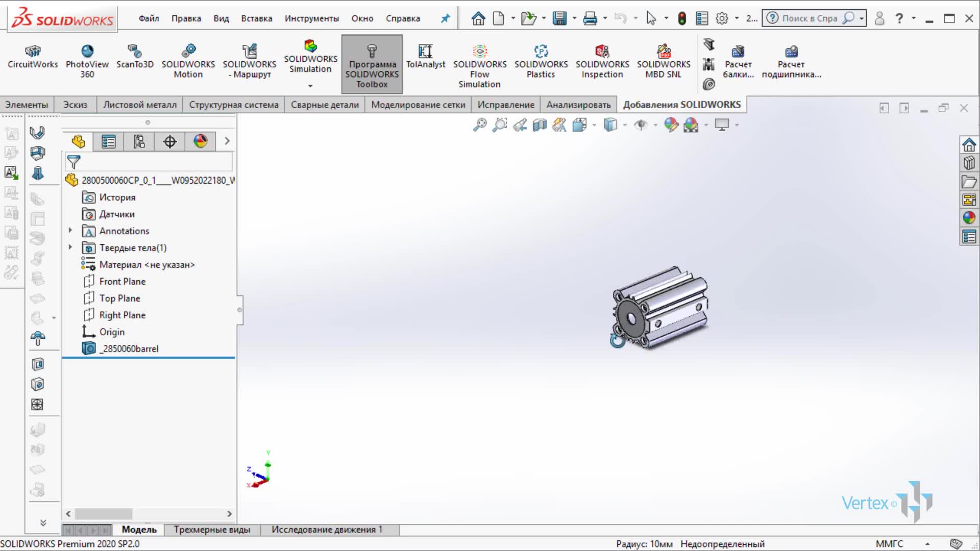The width and height of the screenshot is (980, 551).
Task: Expand the Твердые тела(1) node
Action: 70,247
